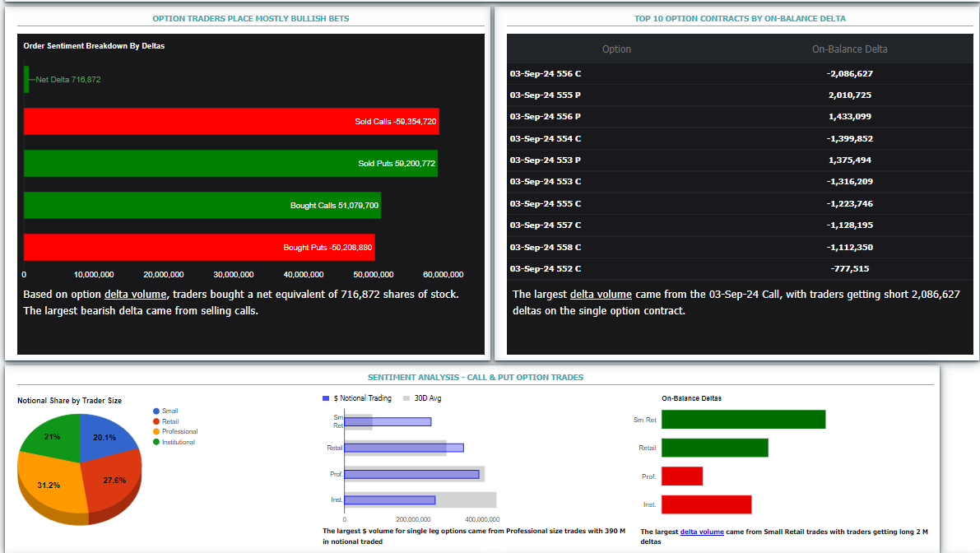Select row 03-Sep-24 555 C
Screen dimensions: 980x553
point(740,203)
